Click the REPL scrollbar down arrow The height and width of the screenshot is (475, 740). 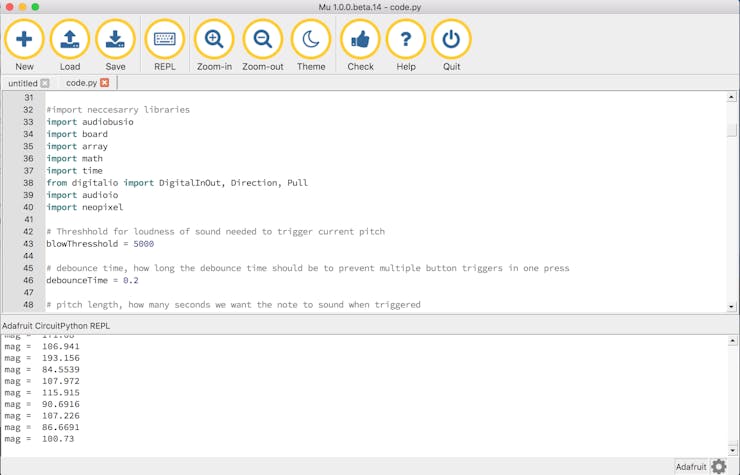pyautogui.click(x=732, y=451)
